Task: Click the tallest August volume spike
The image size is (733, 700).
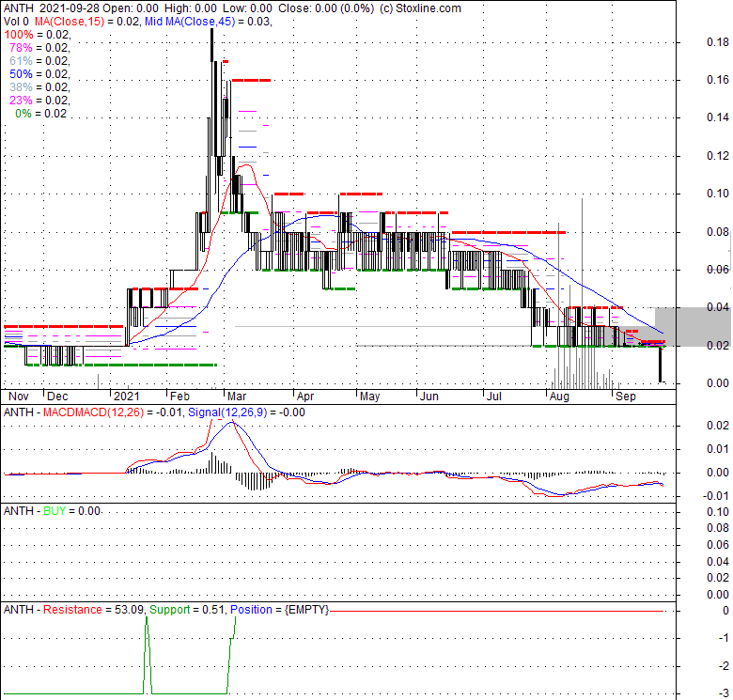Action: [582, 293]
